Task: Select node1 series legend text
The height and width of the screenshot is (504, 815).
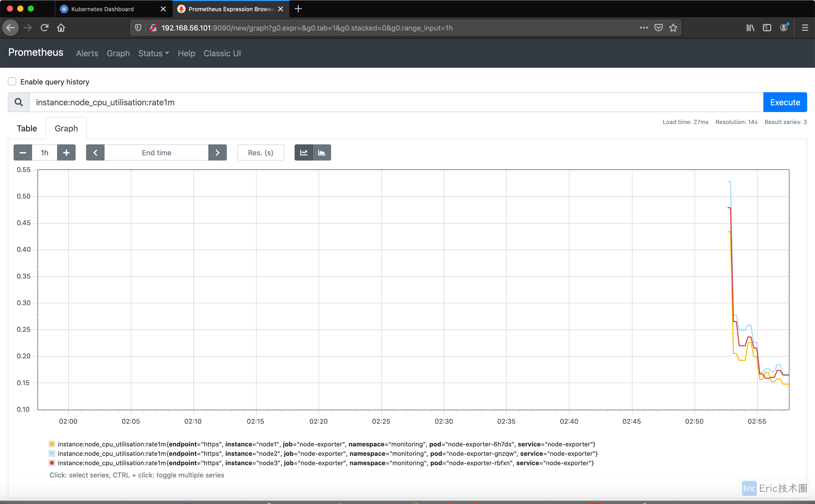Action: (x=326, y=444)
